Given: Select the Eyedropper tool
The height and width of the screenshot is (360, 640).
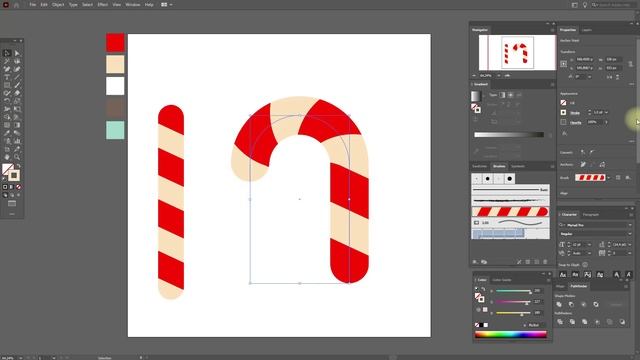Looking at the screenshot, I should click(7, 133).
